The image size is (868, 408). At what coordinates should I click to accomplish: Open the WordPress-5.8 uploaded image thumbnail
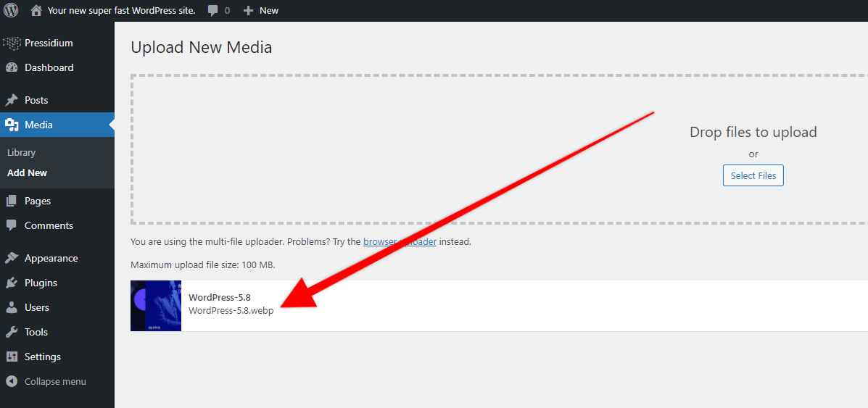[156, 306]
